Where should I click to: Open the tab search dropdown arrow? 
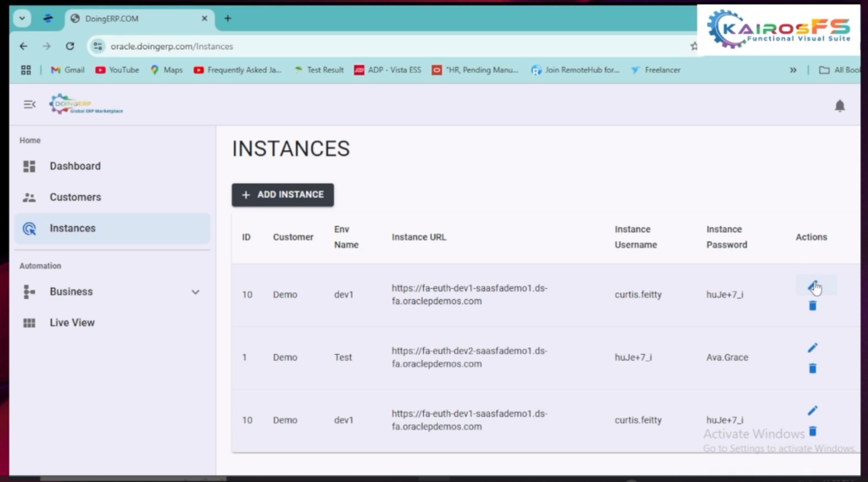(22, 18)
